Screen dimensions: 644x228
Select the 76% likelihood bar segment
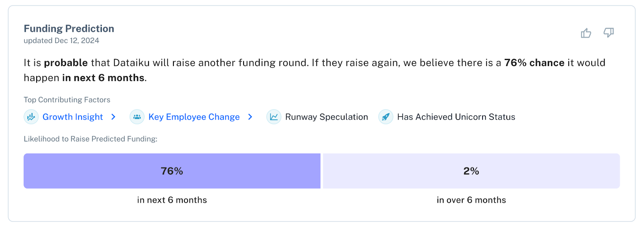point(172,171)
